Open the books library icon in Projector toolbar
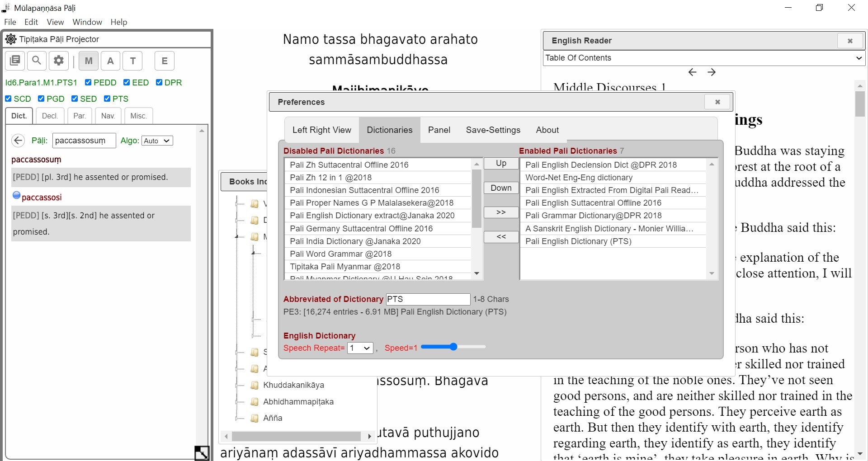Viewport: 868px width, 461px height. pos(15,61)
